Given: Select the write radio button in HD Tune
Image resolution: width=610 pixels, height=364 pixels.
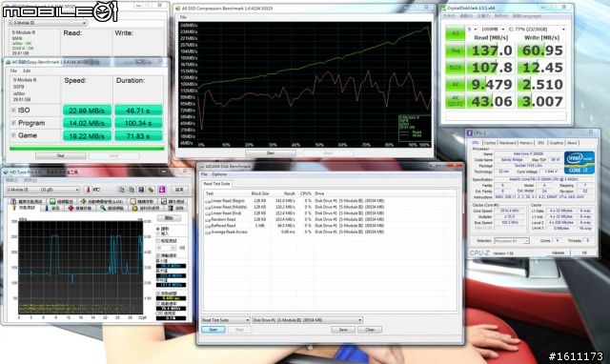Looking at the screenshot, I should tap(158, 233).
